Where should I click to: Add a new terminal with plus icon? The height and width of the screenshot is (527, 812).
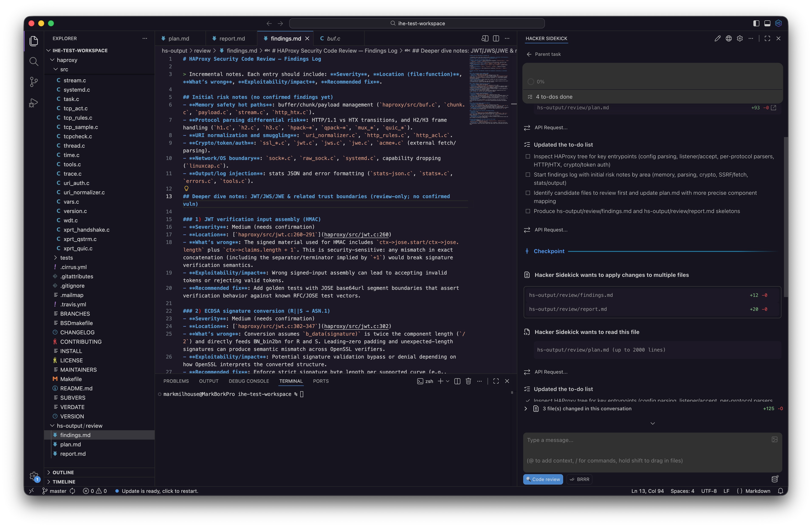440,381
